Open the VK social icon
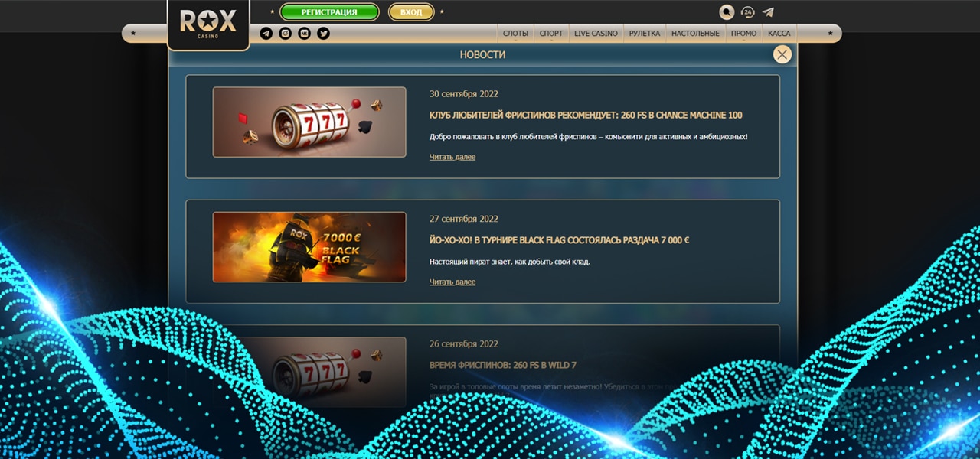The height and width of the screenshot is (459, 980). pyautogui.click(x=305, y=34)
